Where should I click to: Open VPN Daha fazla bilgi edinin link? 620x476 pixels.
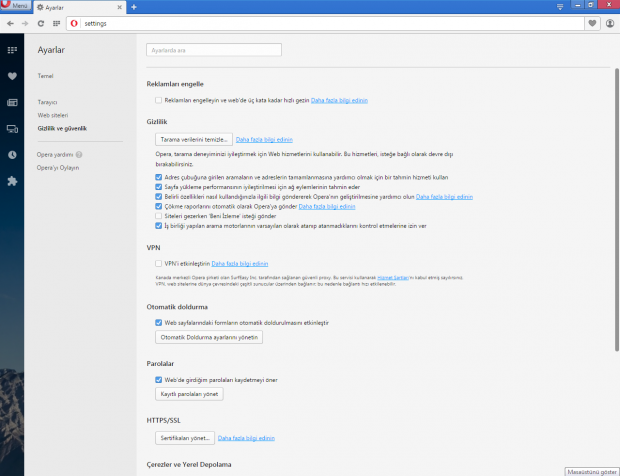(240, 264)
